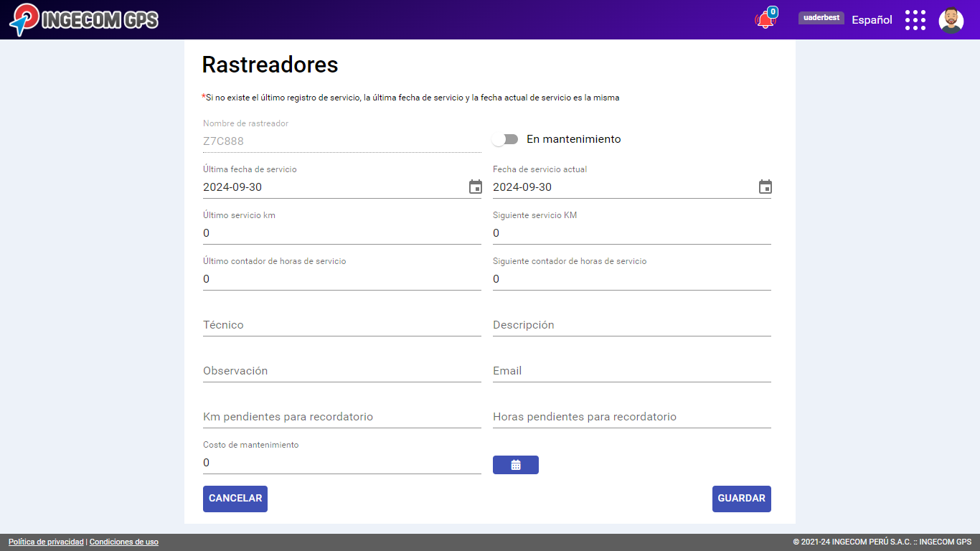The width and height of the screenshot is (980, 551).
Task: Open the user profile avatar
Action: (951, 20)
